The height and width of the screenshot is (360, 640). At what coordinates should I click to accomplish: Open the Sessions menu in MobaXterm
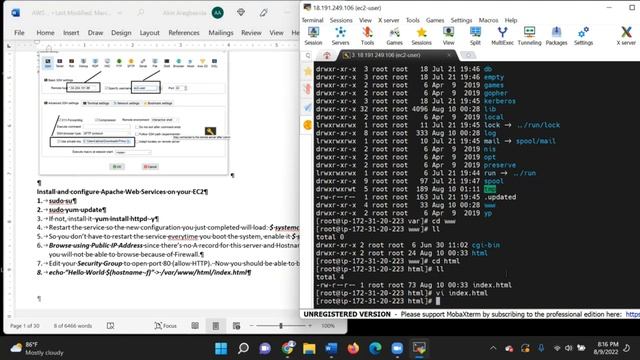[341, 20]
